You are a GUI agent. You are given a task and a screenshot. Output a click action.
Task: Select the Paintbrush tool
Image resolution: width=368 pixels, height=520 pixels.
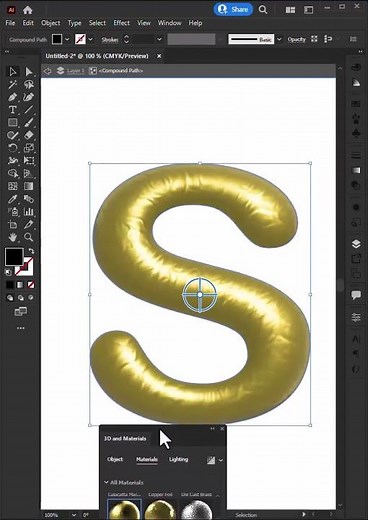point(29,122)
